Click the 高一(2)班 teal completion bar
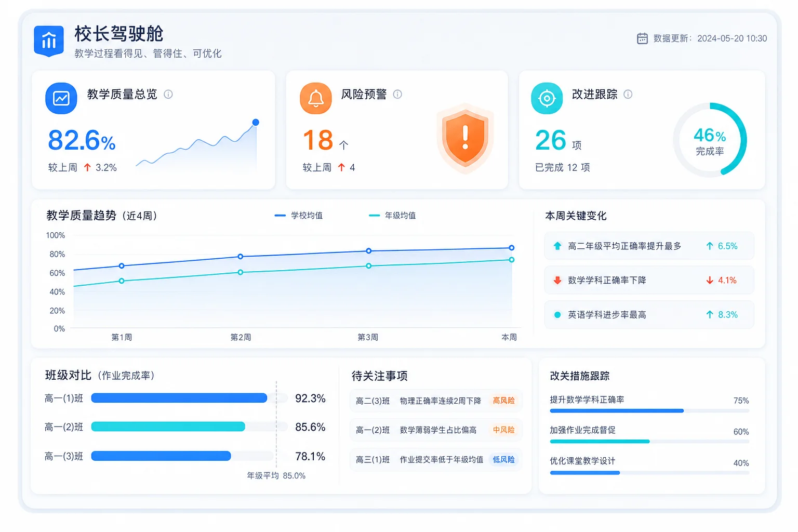Viewport: 798px width, 532px height. [168, 427]
